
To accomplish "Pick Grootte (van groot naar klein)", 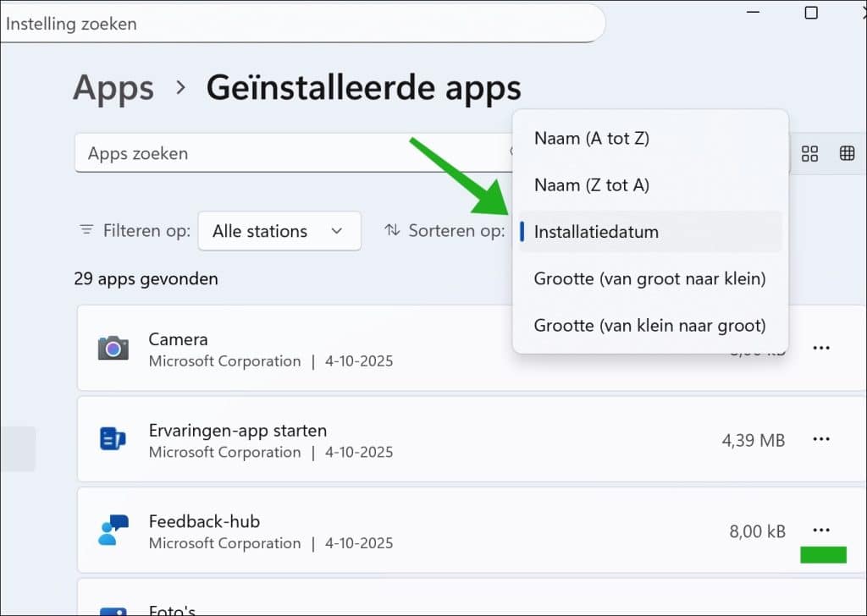I will click(650, 278).
